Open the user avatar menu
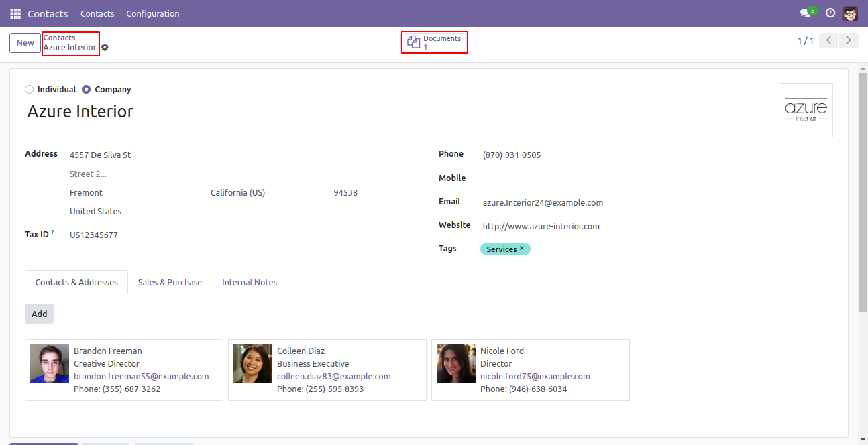Image resolution: width=868 pixels, height=445 pixels. 850,13
